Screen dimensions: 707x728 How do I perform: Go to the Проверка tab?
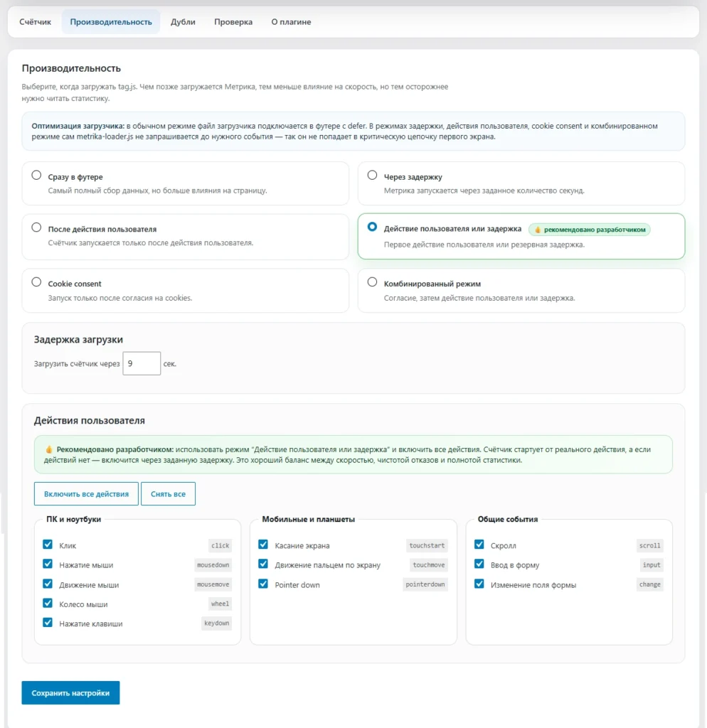[x=233, y=22]
